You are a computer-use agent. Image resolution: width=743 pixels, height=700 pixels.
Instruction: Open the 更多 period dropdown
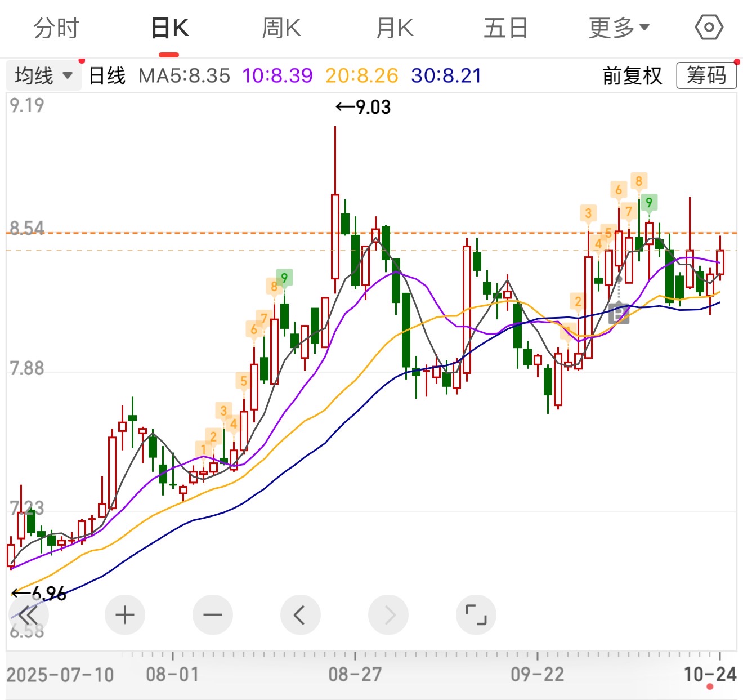tap(619, 28)
